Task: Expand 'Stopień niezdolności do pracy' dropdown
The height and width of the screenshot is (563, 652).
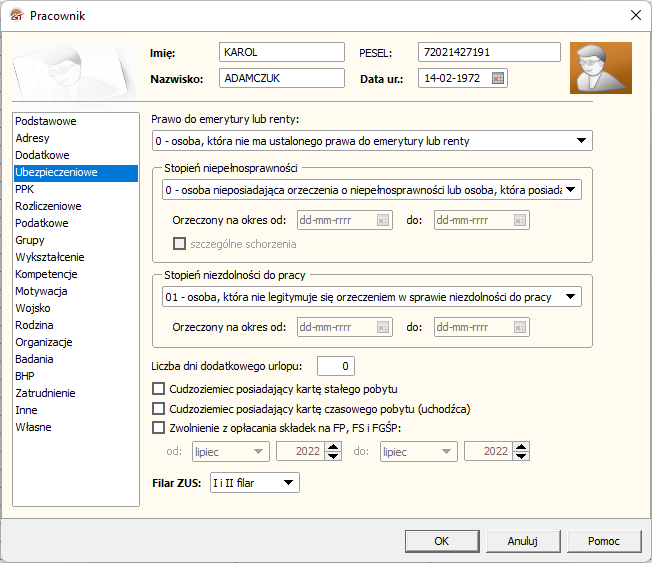Action: coord(570,297)
